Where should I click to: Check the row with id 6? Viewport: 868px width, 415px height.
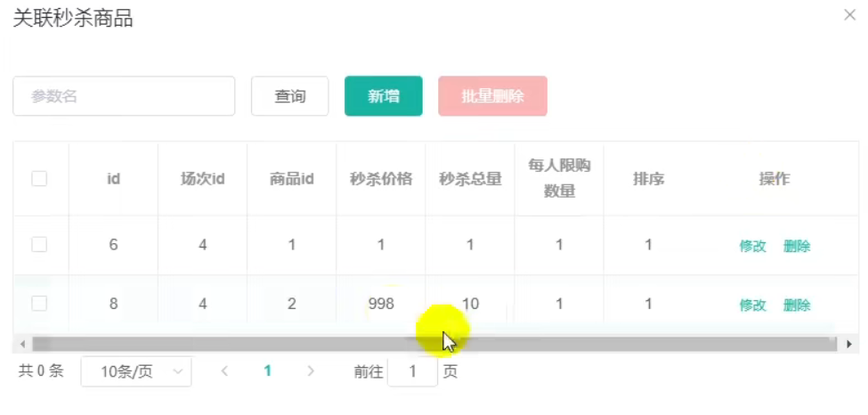click(39, 245)
